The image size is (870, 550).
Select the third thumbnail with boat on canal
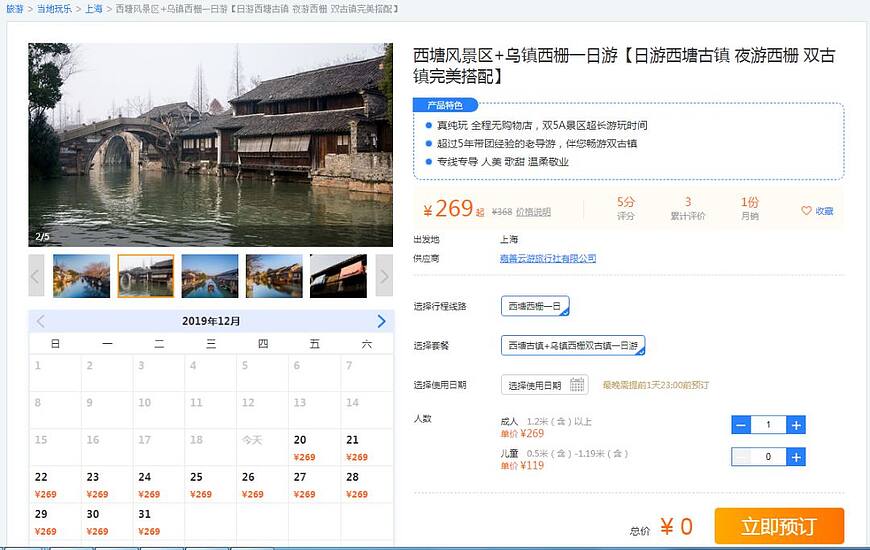point(210,276)
